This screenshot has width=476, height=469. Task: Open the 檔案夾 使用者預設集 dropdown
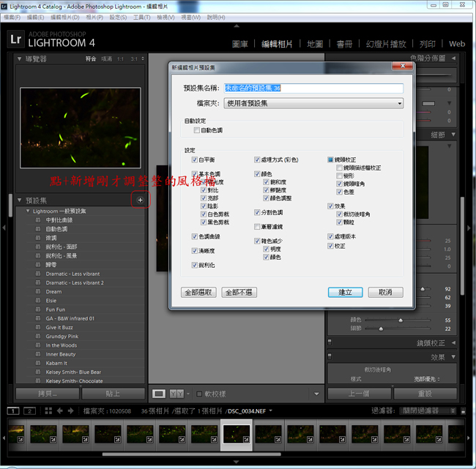tap(313, 103)
